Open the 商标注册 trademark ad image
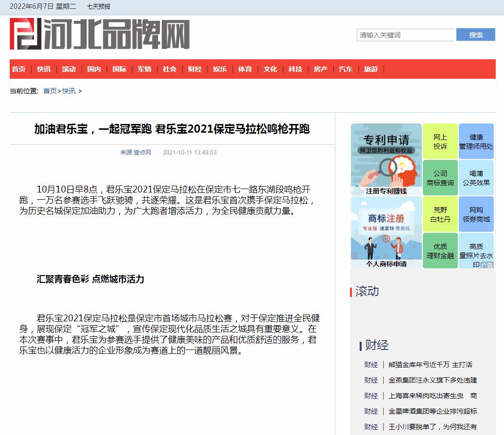 tap(386, 232)
